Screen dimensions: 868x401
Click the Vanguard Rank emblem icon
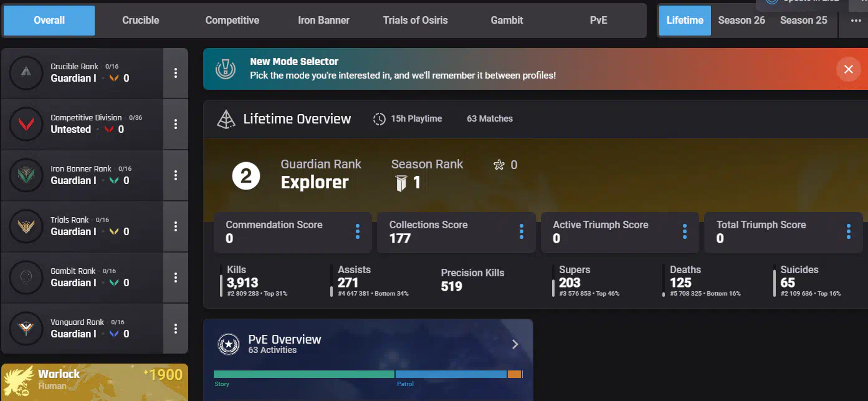(x=26, y=328)
